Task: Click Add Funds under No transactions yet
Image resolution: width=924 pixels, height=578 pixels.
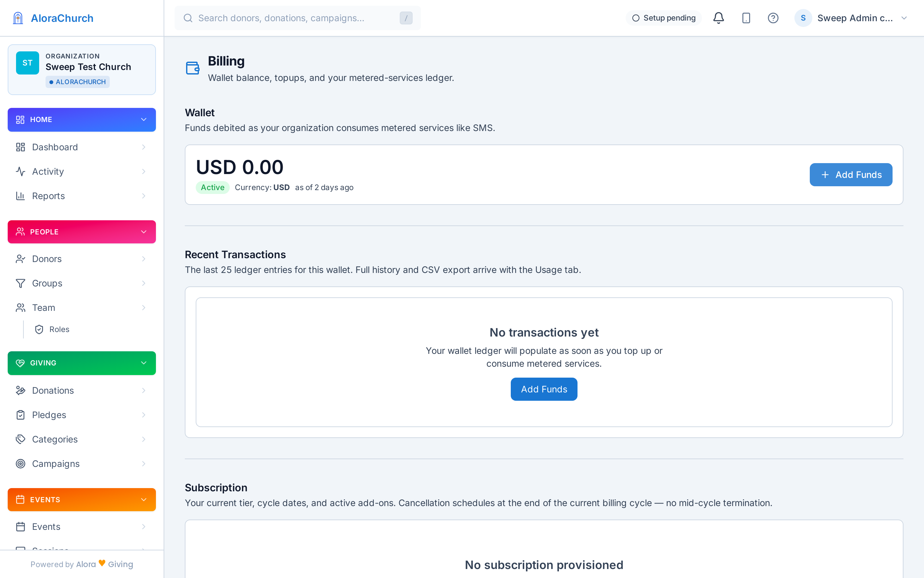Action: pos(544,389)
